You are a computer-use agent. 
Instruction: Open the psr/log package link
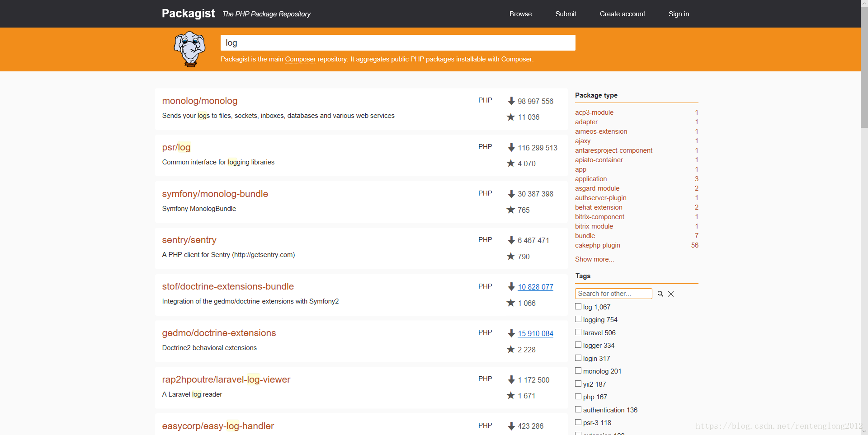(x=176, y=147)
